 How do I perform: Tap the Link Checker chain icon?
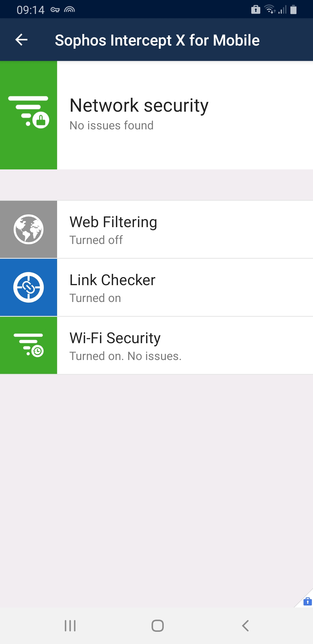[28, 287]
